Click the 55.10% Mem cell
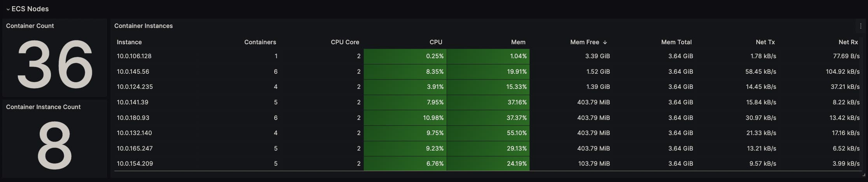Screen dimensions: 868x182 click(x=516, y=133)
